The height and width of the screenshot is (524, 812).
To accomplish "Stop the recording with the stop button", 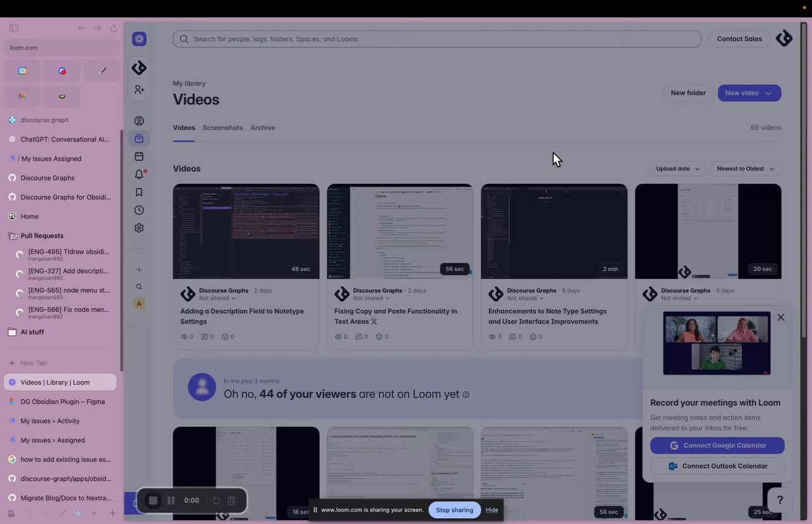I will [x=153, y=501].
